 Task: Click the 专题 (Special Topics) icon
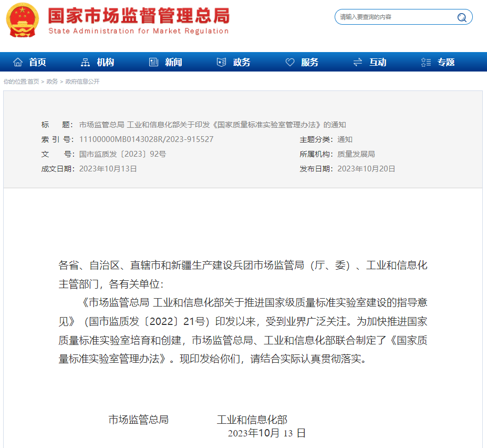click(x=425, y=62)
